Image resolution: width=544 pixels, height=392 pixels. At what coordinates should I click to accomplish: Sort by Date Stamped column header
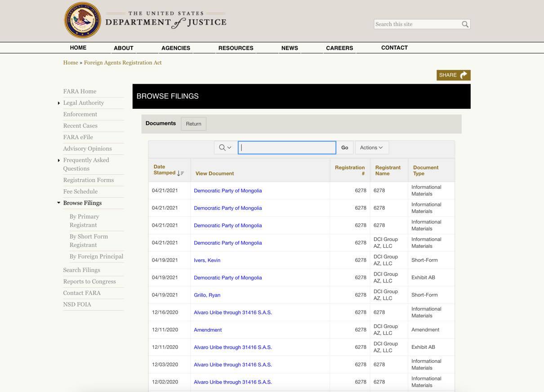click(165, 170)
